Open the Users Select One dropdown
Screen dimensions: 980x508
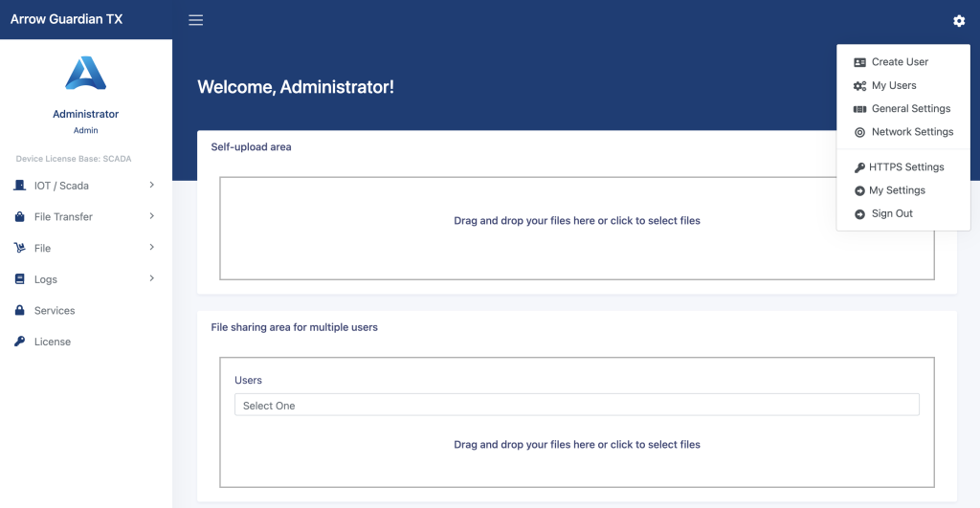577,405
